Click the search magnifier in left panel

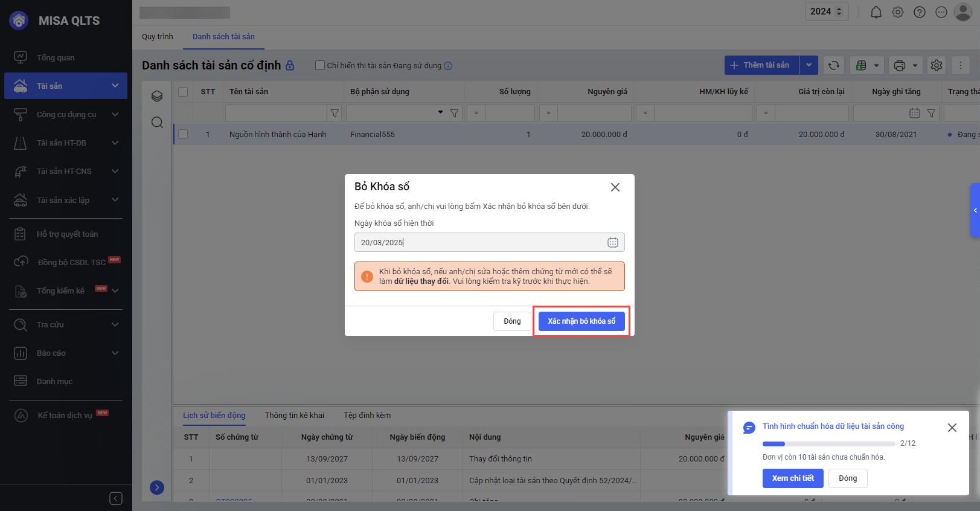[157, 123]
